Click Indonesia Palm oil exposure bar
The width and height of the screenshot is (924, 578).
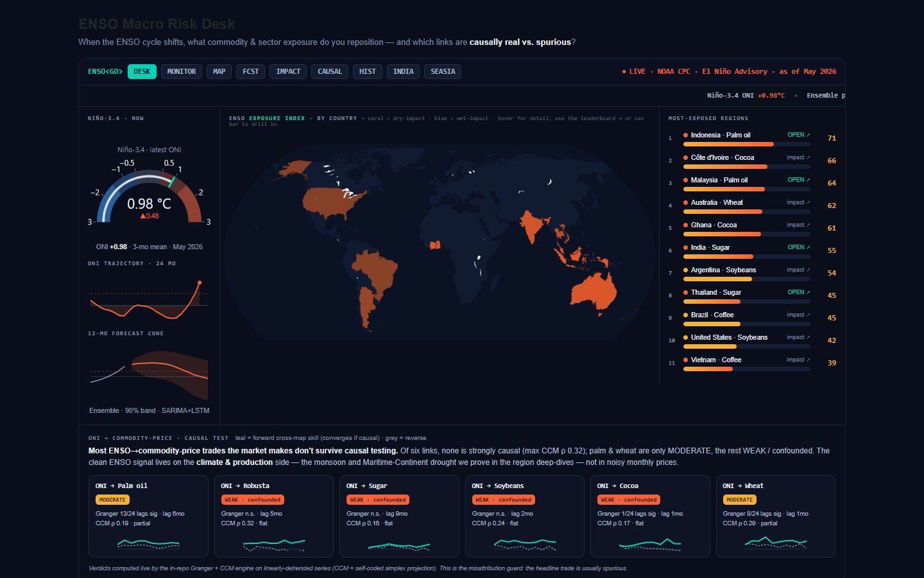click(747, 144)
